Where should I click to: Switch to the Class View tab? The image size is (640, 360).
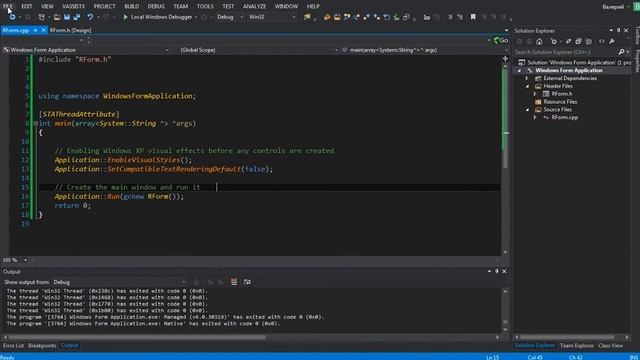(611, 346)
